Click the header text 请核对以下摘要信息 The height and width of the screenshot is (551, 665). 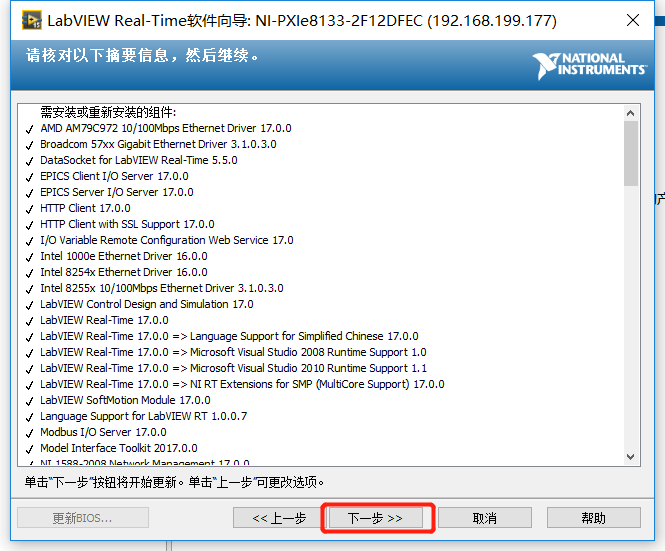coord(98,55)
